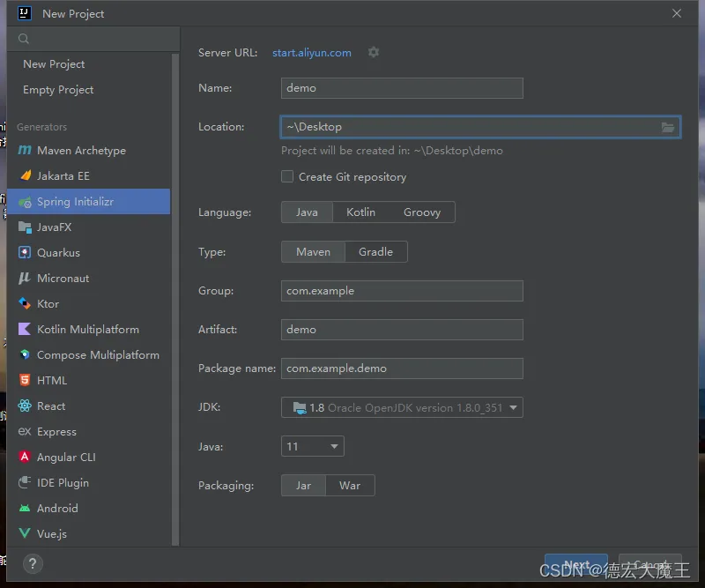Screen dimensions: 705x588
Task: Select Micronaut generator entry
Action: tap(89, 278)
